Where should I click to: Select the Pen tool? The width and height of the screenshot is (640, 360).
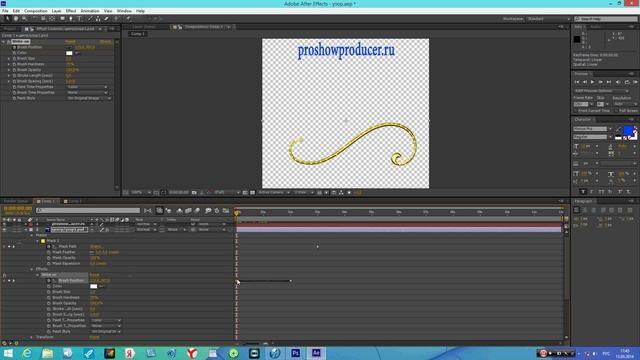pyautogui.click(x=71, y=18)
